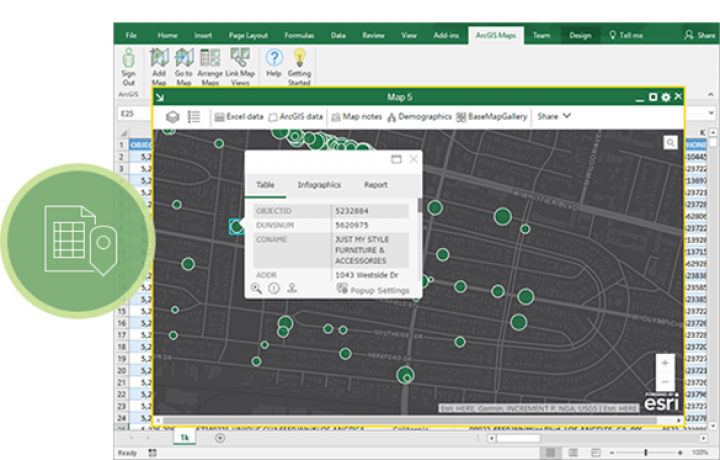The image size is (720, 460).
Task: Open the File ribbon tab
Action: click(131, 35)
